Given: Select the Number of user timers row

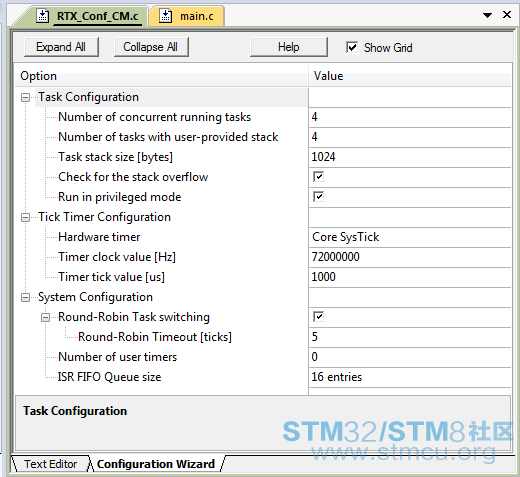Looking at the screenshot, I should [x=117, y=357].
